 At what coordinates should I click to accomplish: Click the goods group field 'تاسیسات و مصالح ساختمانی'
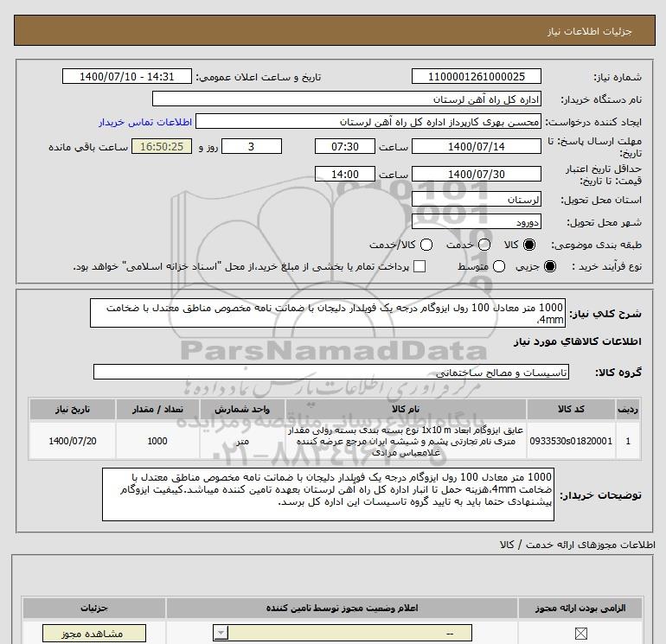(x=331, y=372)
